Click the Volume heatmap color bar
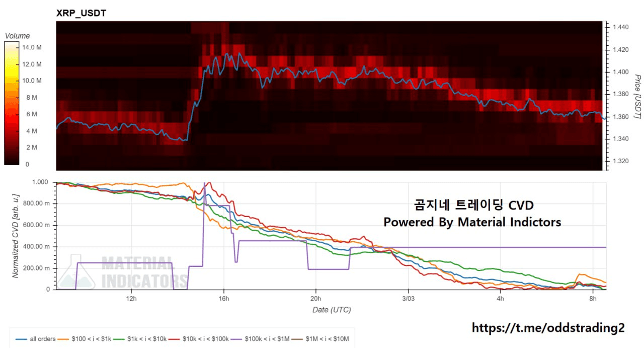The width and height of the screenshot is (644, 348). coord(11,103)
